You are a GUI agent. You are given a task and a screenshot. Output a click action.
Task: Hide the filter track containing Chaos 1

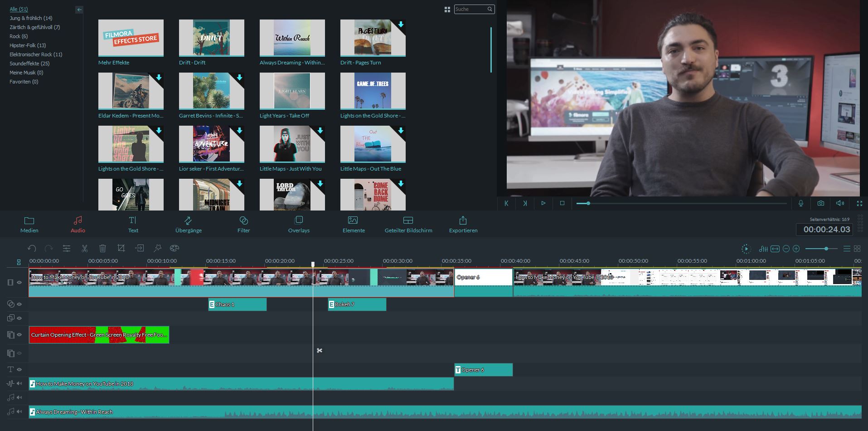click(x=19, y=304)
